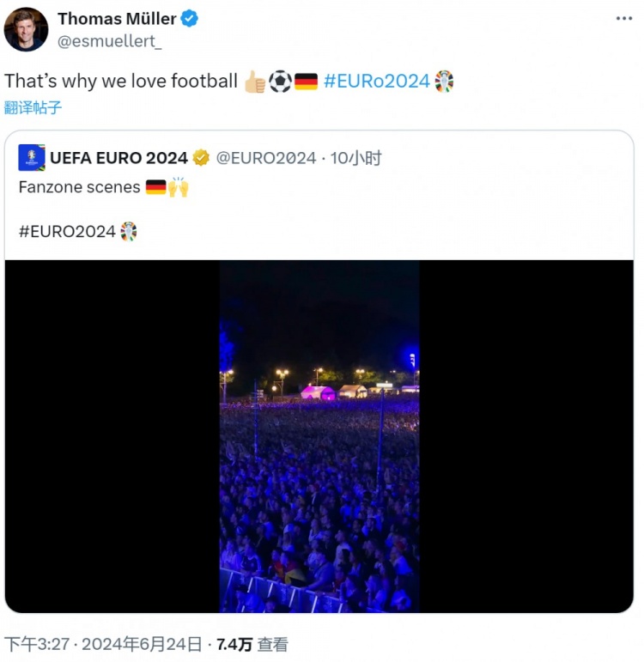Image resolution: width=644 pixels, height=662 pixels.
Task: Click the @esmuellert_ handle
Action: tap(109, 41)
